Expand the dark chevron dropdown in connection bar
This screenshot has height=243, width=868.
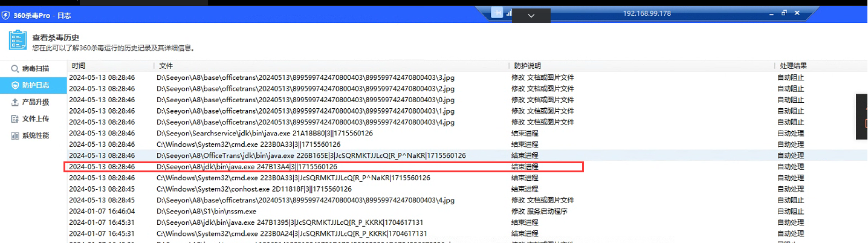[x=531, y=15]
